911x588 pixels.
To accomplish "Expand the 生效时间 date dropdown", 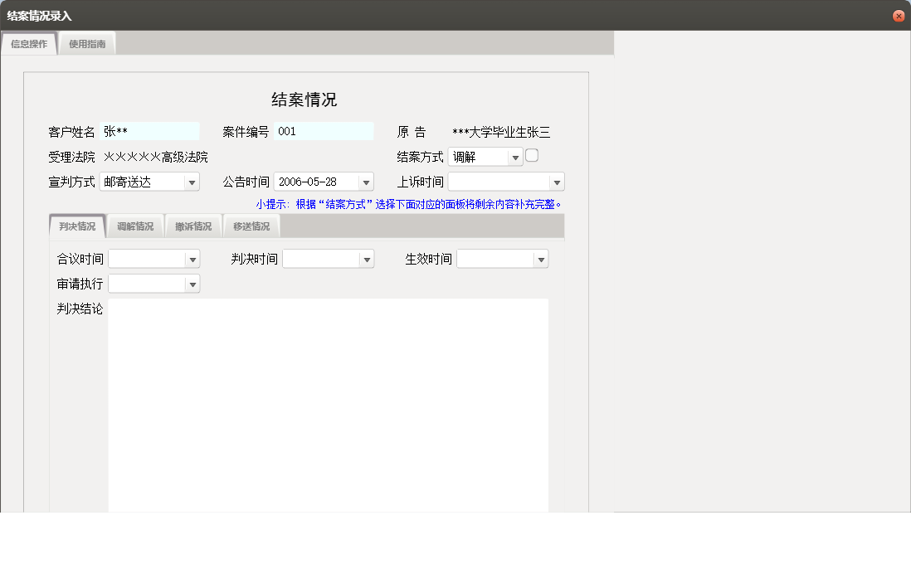I will click(x=541, y=260).
